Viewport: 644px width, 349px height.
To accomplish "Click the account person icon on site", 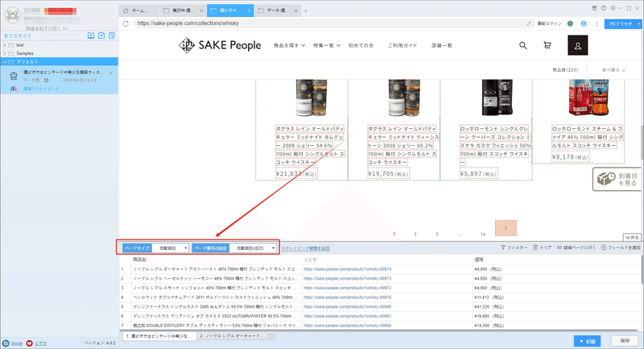I will pyautogui.click(x=577, y=45).
